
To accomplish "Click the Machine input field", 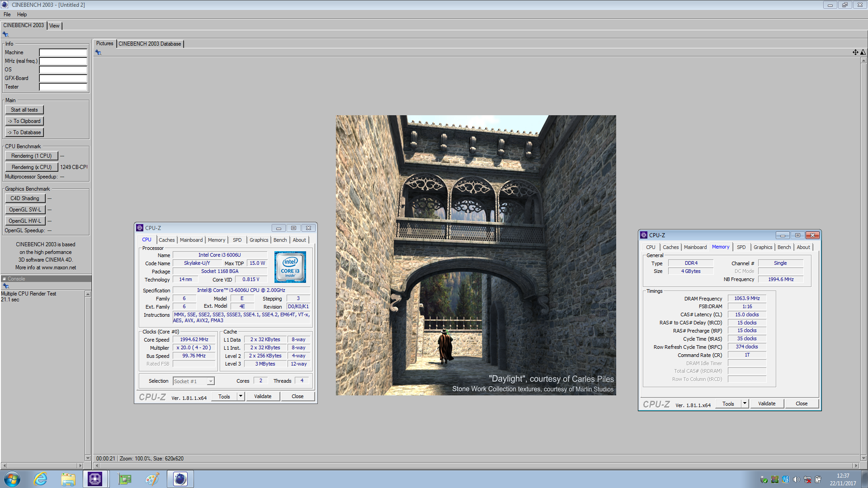I will [63, 52].
